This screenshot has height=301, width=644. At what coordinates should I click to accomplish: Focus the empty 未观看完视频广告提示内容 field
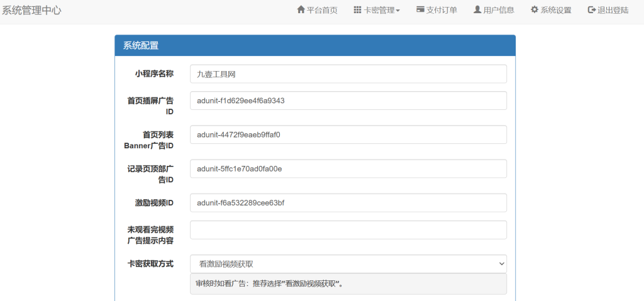(348, 230)
